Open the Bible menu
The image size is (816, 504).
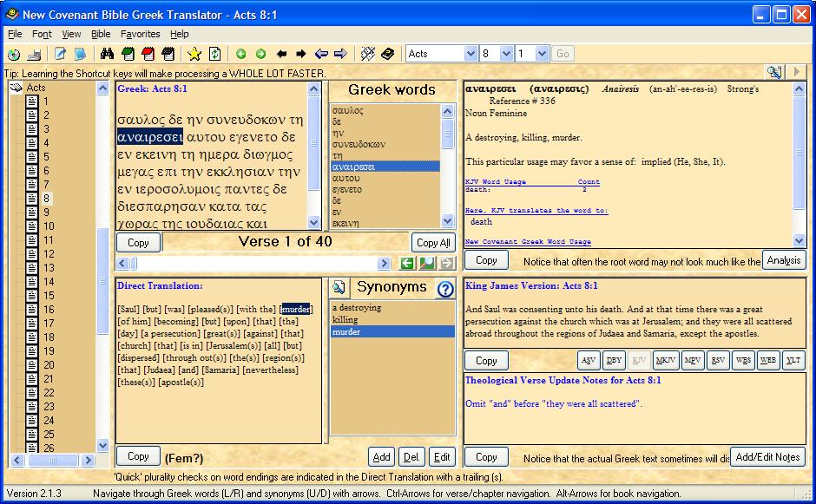point(101,34)
